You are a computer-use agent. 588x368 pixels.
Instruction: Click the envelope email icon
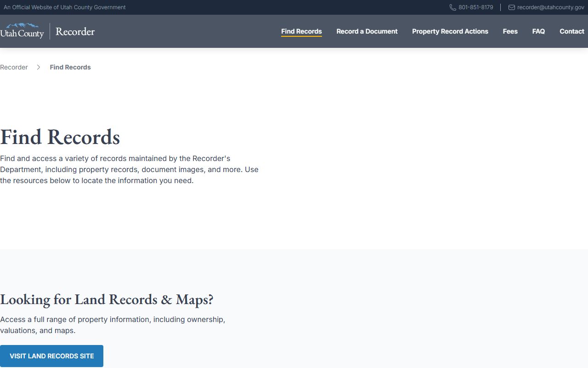coord(511,7)
